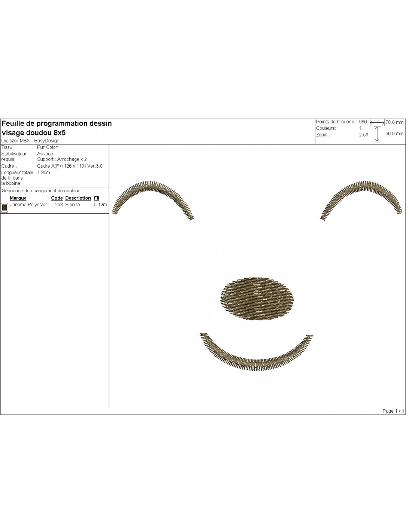Click the Description column header
This screenshot has width=412, height=532.
[78, 198]
